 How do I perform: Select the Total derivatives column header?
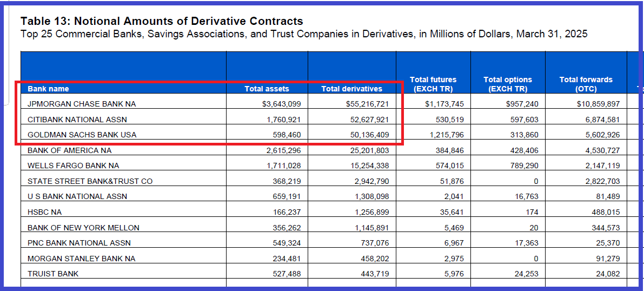click(x=351, y=89)
